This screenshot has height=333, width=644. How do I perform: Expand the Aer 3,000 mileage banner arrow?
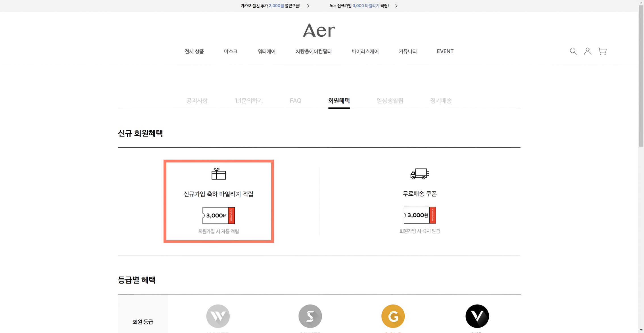pyautogui.click(x=396, y=6)
